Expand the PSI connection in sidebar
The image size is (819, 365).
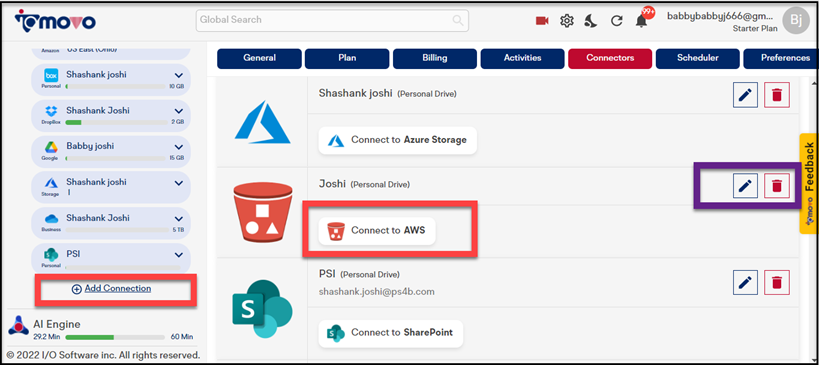pos(179,255)
